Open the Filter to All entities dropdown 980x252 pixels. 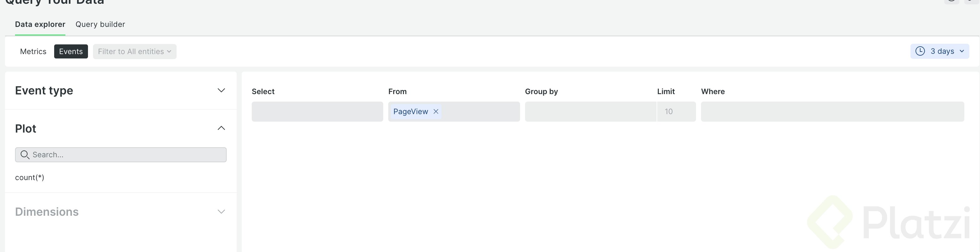pyautogui.click(x=135, y=52)
